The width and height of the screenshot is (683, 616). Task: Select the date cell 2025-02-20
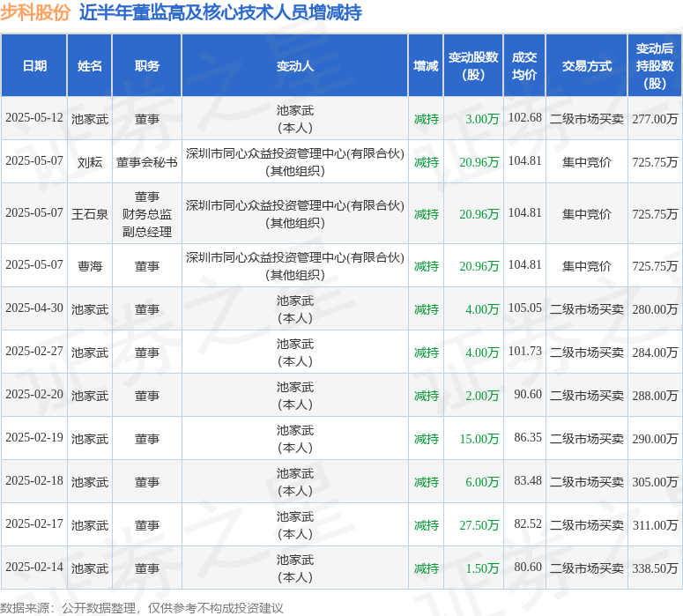(34, 394)
